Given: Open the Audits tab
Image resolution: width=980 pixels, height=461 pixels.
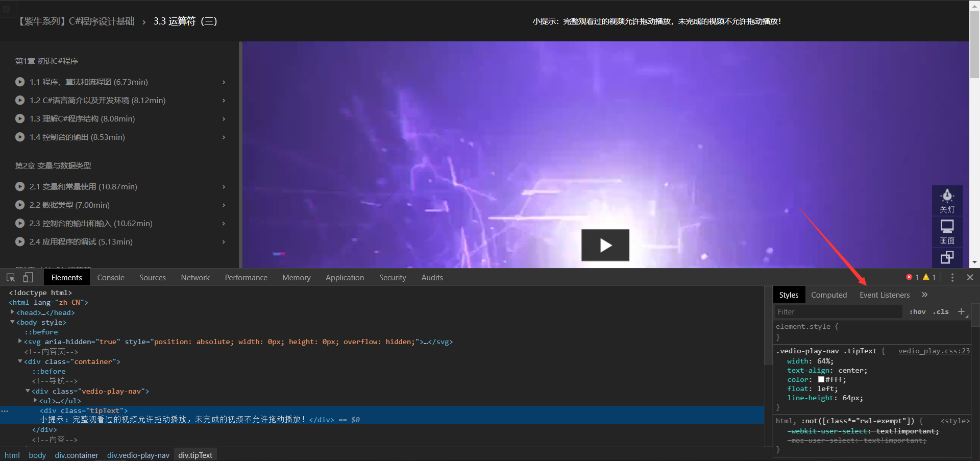Looking at the screenshot, I should 432,277.
